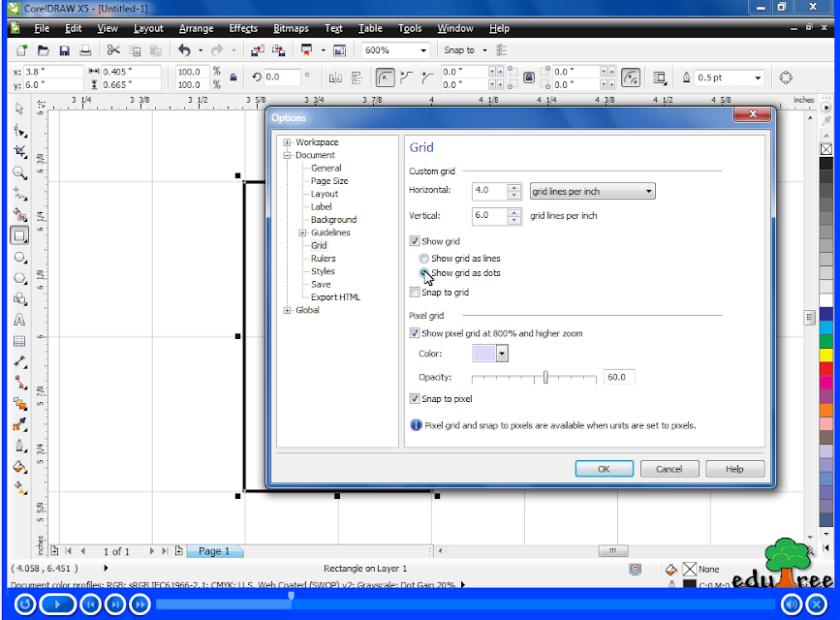Click the lock ratio padlock icon
Image resolution: width=840 pixels, height=620 pixels.
[x=233, y=77]
